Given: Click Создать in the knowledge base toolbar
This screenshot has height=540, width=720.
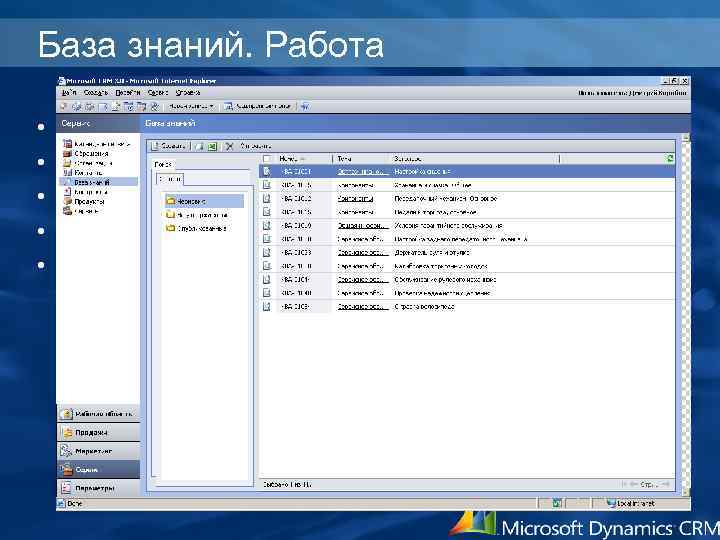Looking at the screenshot, I should (x=168, y=146).
